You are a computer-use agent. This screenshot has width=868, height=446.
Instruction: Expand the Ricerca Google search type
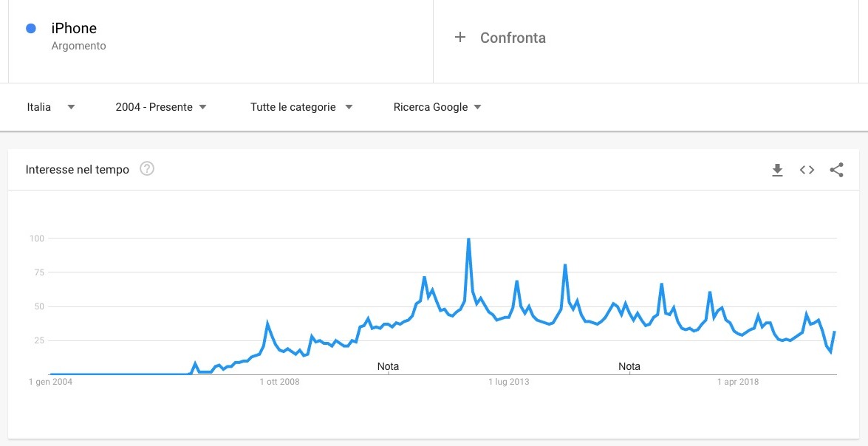click(437, 107)
